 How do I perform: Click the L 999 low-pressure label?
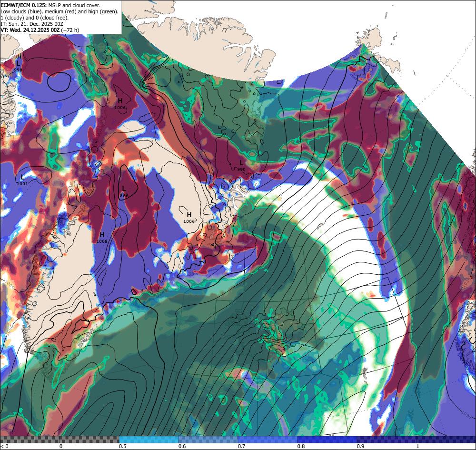[124, 191]
